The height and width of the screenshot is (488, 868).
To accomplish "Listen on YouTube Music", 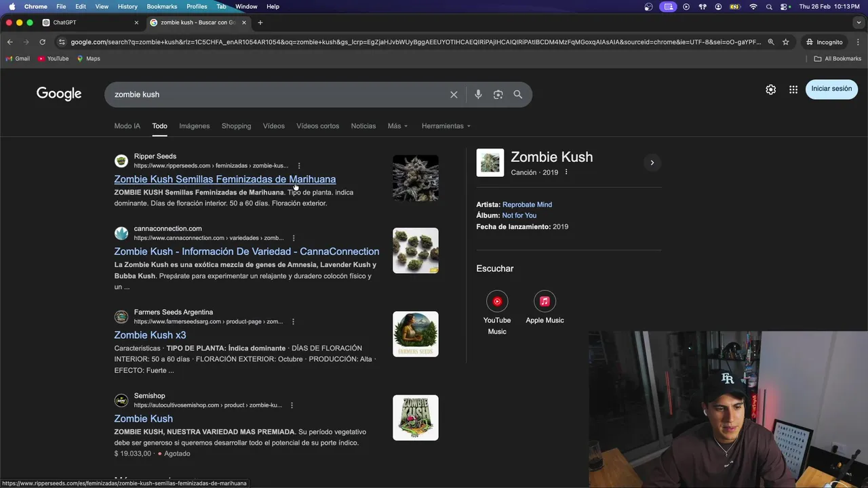I will click(x=497, y=312).
